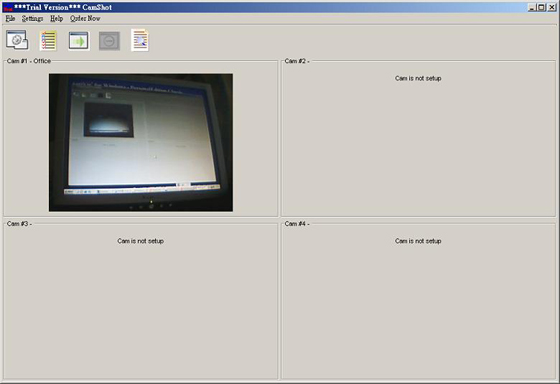
Task: Select the Cam #1 Office video preview
Action: pos(141,143)
